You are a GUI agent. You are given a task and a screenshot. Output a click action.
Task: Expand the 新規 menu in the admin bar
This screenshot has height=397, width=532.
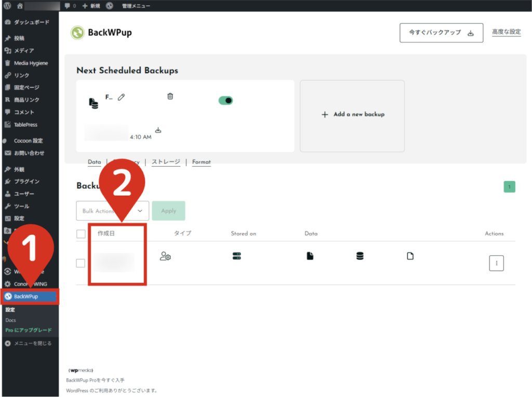pyautogui.click(x=91, y=6)
